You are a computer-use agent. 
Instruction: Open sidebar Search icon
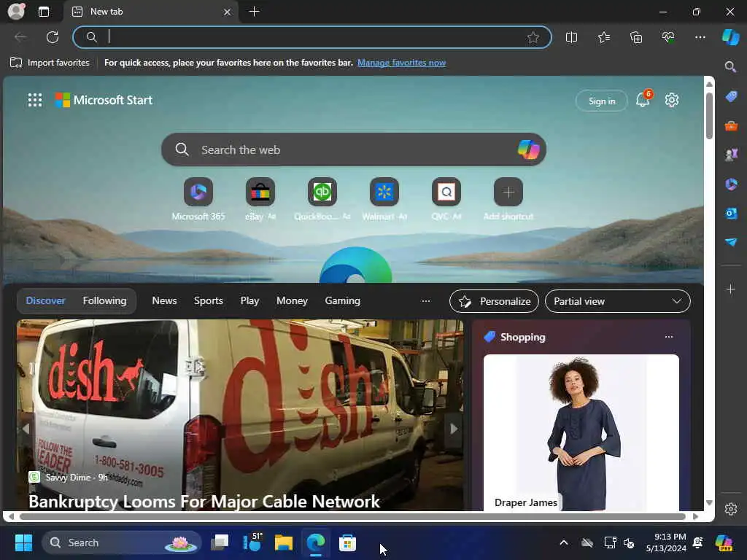click(730, 66)
